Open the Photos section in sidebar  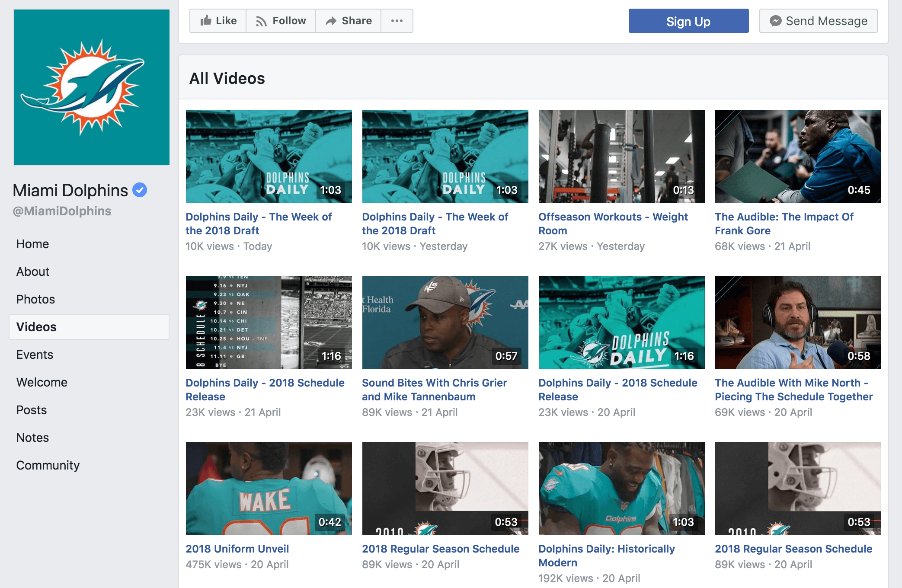pos(35,299)
